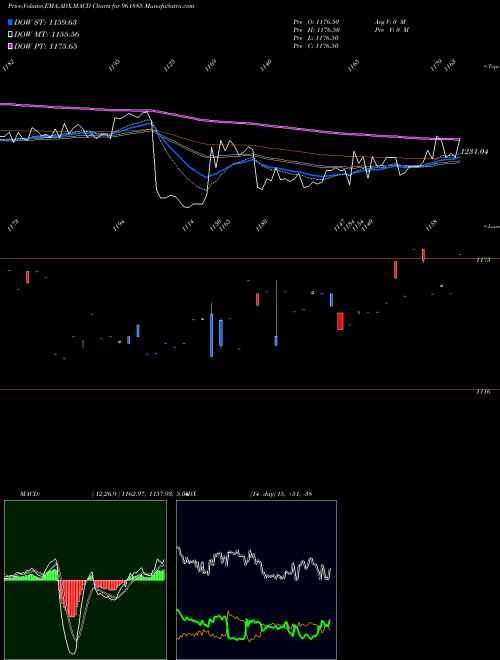Click the magenta DOW PT legend swatch
500x660 pixels.
[x=11, y=47]
